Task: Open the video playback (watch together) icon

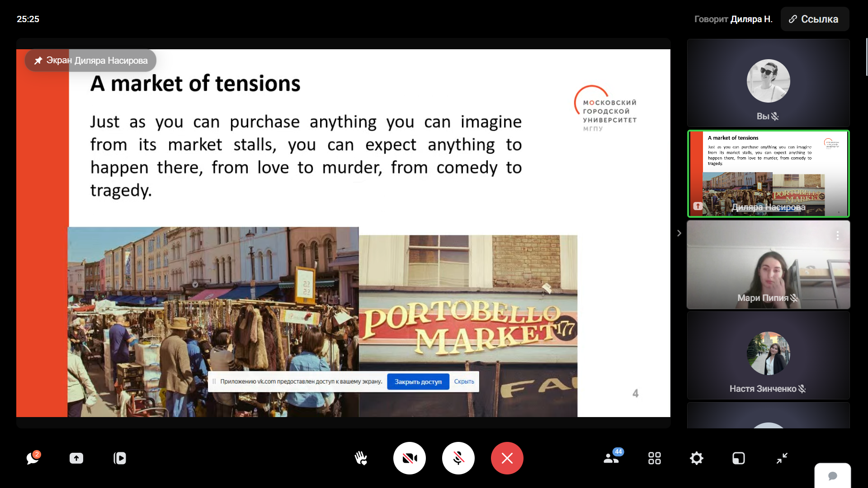Action: click(x=120, y=458)
